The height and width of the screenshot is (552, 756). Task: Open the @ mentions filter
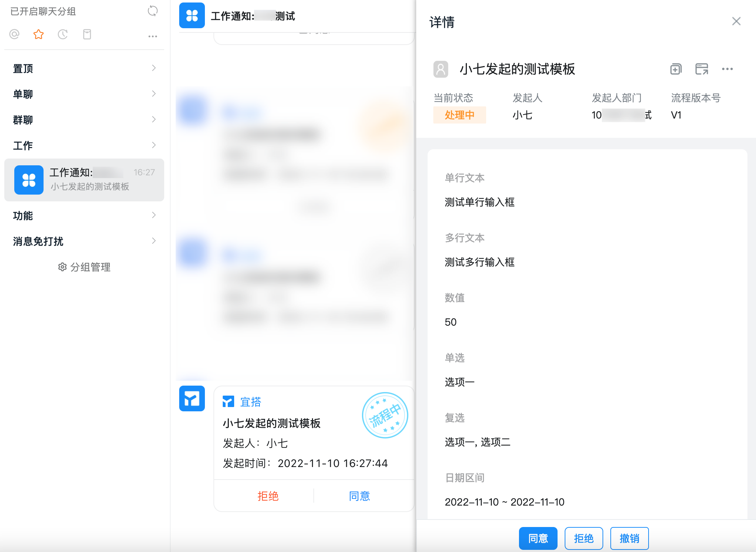coord(14,34)
